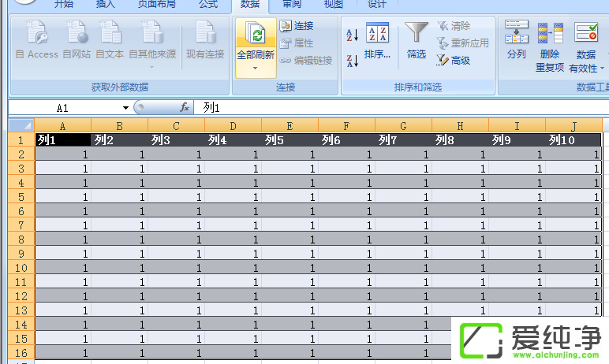Click cell 列6 in the header row
Screen dimensions: 609x364
[x=346, y=140]
